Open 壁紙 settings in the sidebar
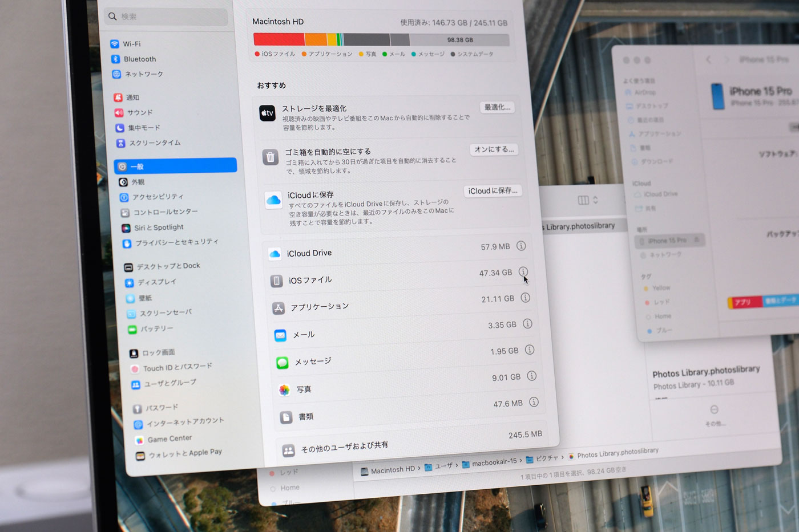The height and width of the screenshot is (532, 799). click(139, 298)
